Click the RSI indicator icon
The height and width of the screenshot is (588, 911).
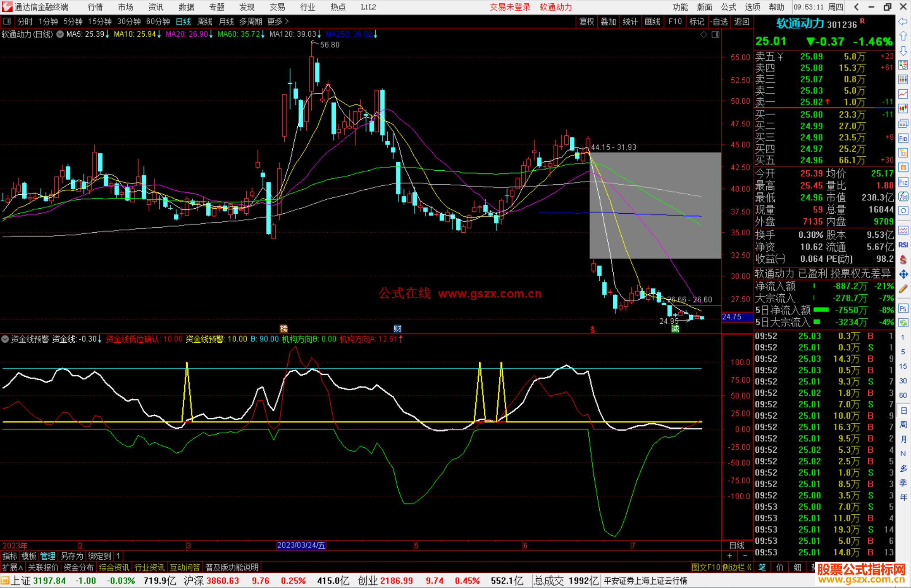click(x=903, y=245)
